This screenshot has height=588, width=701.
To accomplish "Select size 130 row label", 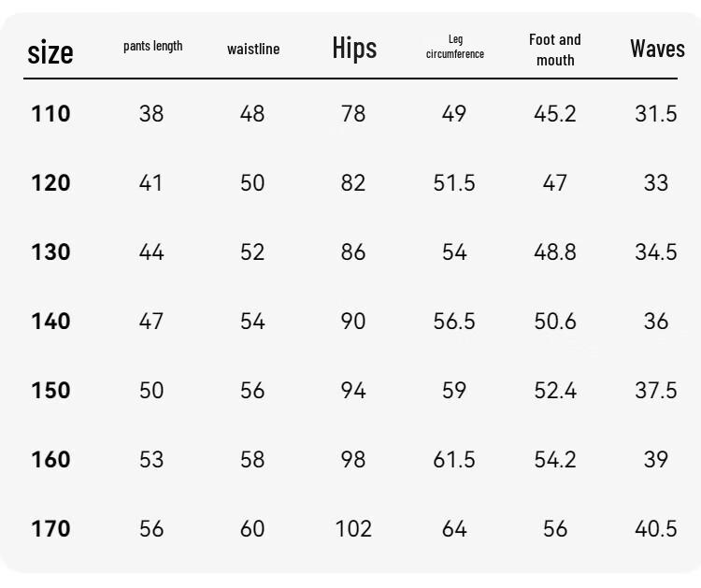I will (x=50, y=251).
